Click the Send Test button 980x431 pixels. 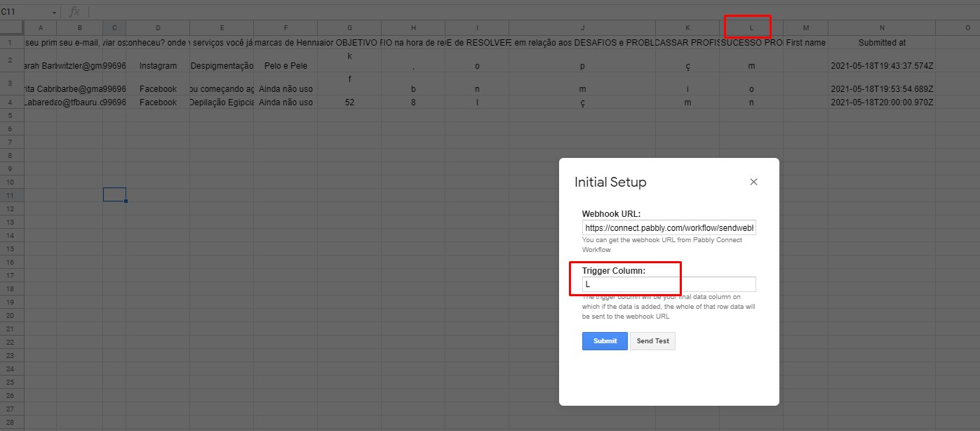(x=652, y=341)
